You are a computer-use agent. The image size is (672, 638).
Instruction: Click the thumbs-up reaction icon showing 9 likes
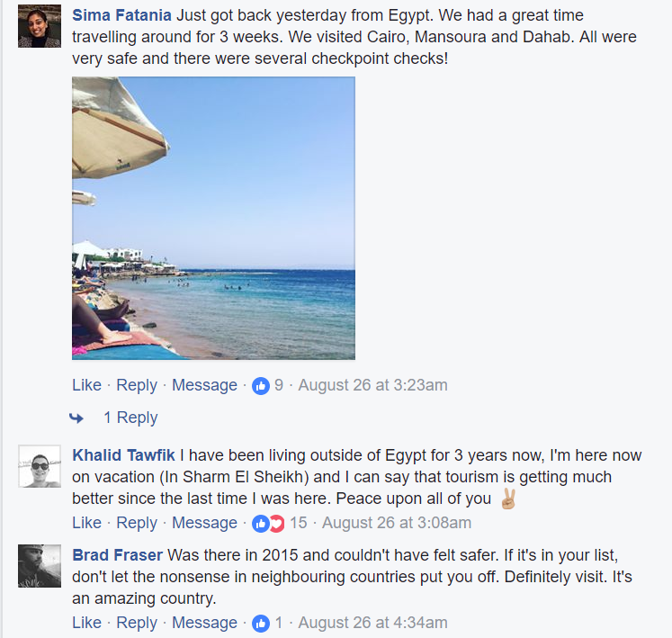[x=261, y=386]
